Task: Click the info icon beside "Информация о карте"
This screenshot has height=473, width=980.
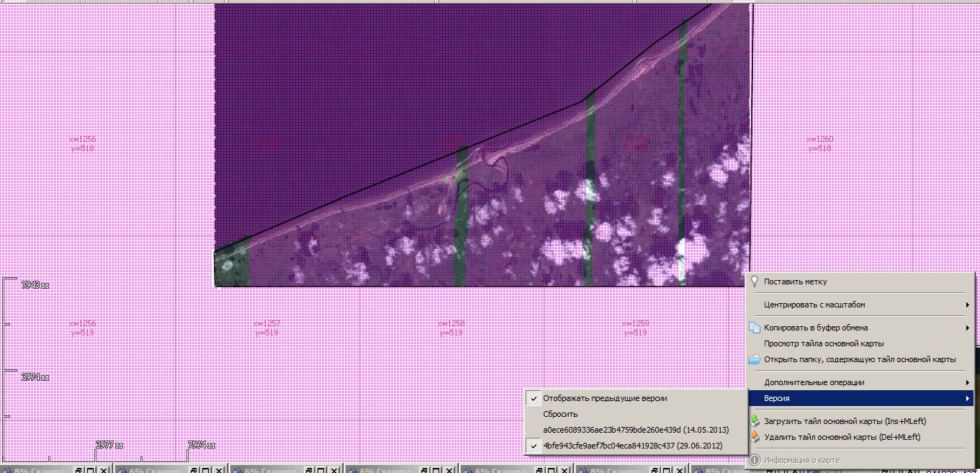Action: point(754,460)
